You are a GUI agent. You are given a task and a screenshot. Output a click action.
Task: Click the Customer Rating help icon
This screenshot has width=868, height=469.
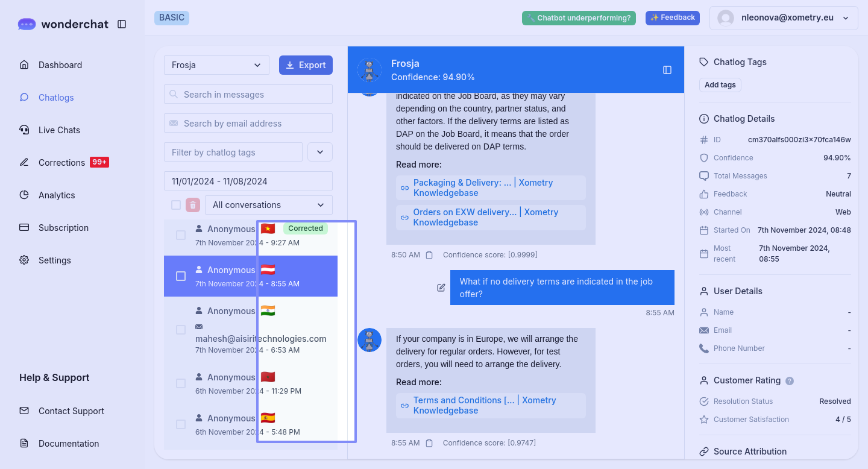790,381
